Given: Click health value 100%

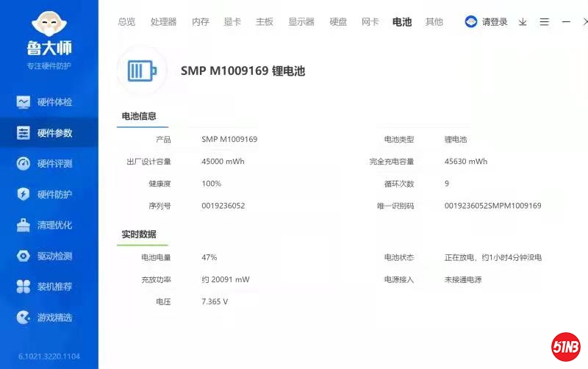Looking at the screenshot, I should tap(211, 183).
